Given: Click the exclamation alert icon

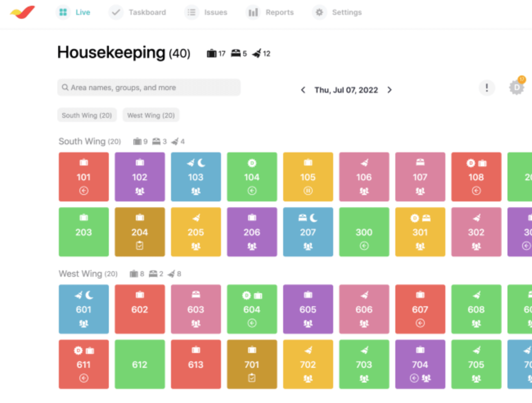Looking at the screenshot, I should [x=487, y=88].
